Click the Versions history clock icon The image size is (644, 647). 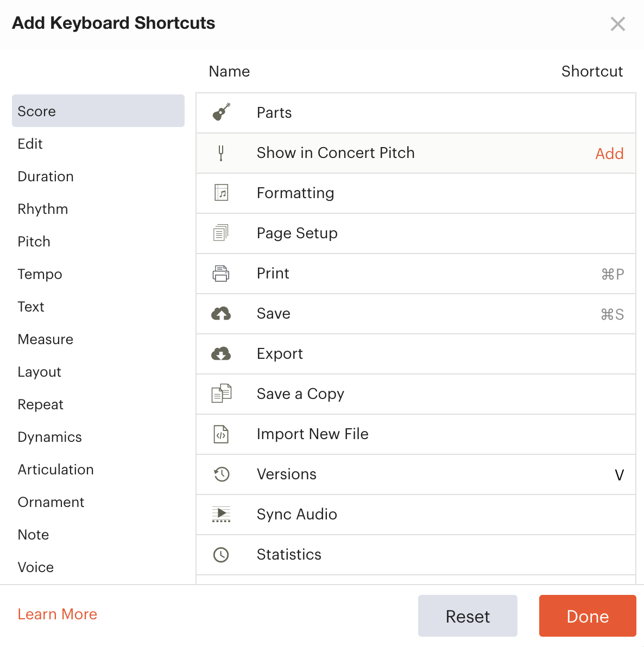point(221,474)
